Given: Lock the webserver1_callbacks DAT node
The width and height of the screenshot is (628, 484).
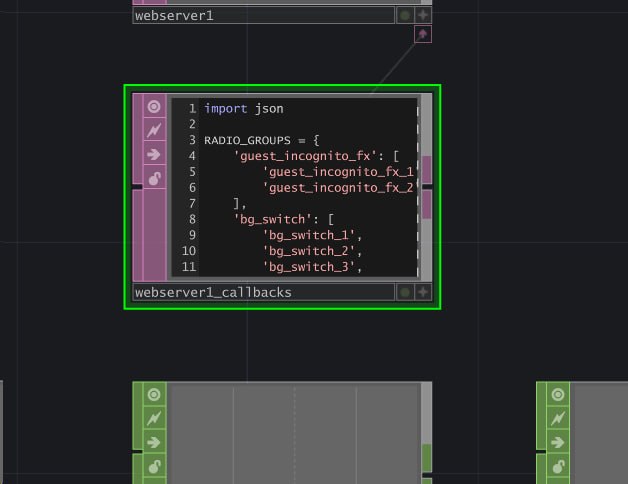Looking at the screenshot, I should pos(154,178).
